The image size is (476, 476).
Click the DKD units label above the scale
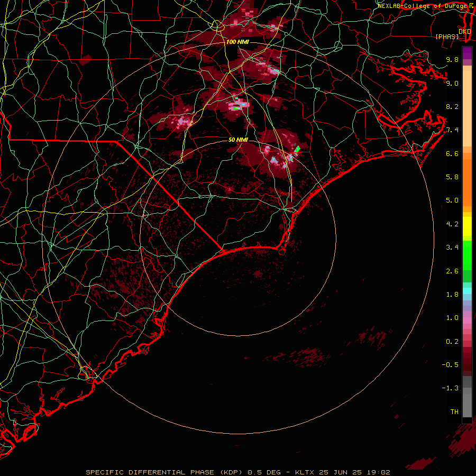[x=465, y=31]
